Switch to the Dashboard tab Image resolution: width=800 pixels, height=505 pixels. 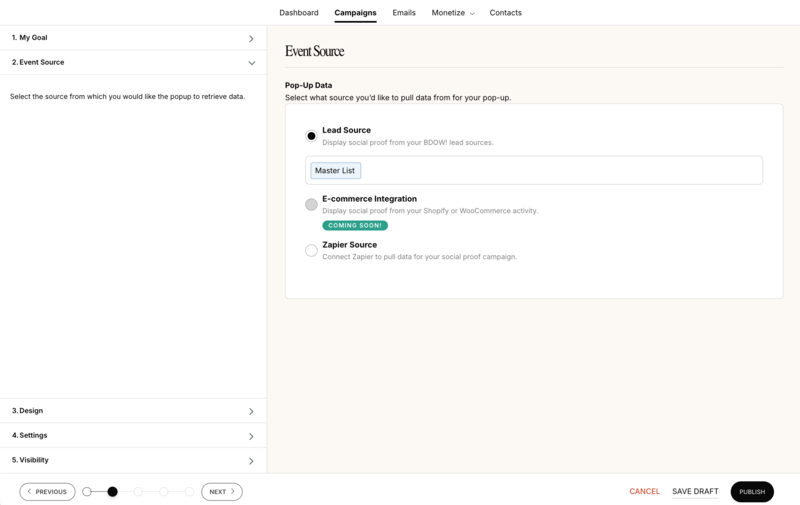click(x=298, y=13)
